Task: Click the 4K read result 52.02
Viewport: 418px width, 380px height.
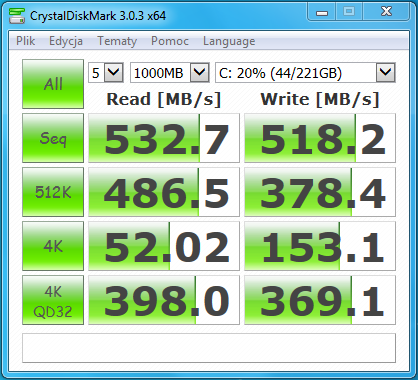Action: tap(164, 246)
